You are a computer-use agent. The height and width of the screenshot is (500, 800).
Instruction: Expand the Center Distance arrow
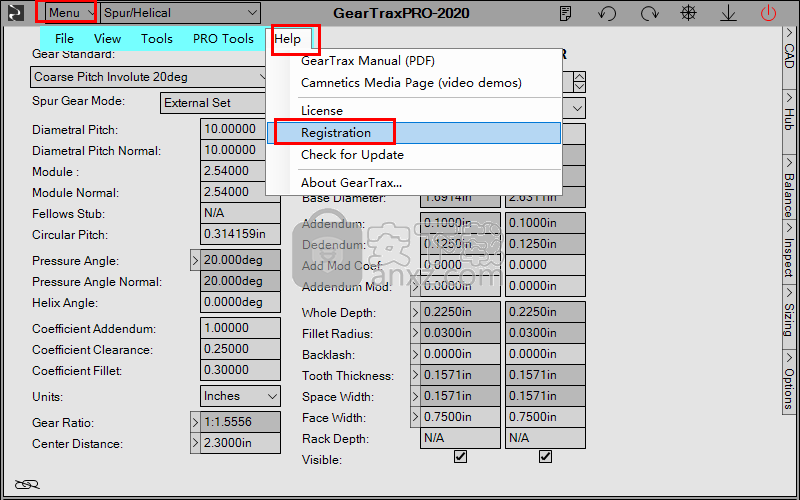pyautogui.click(x=195, y=443)
